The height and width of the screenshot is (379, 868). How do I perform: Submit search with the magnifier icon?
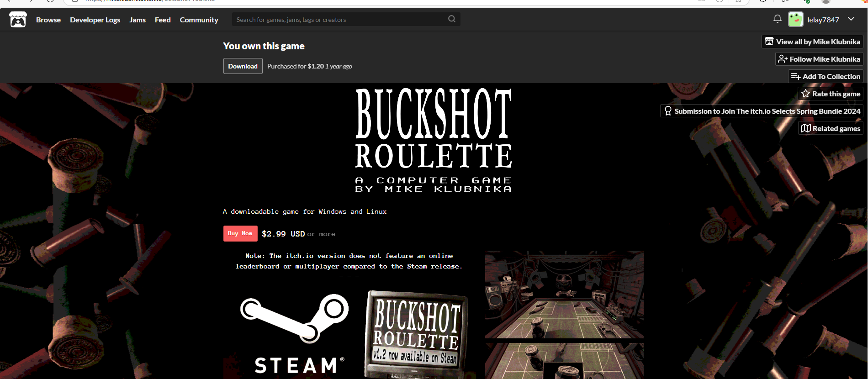[x=451, y=19]
